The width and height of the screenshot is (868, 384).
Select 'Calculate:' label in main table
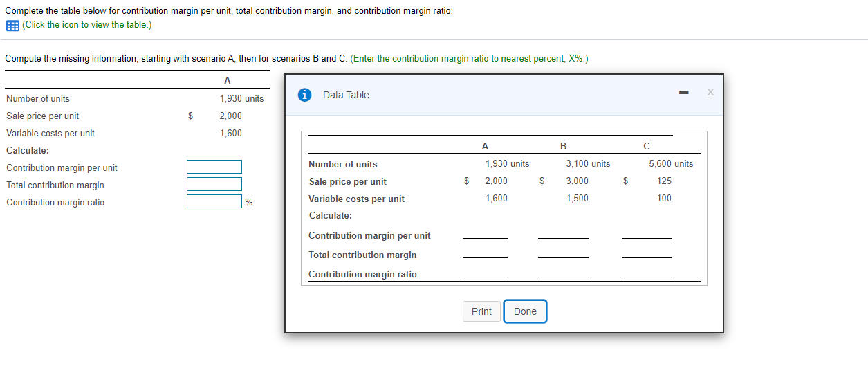(x=28, y=151)
